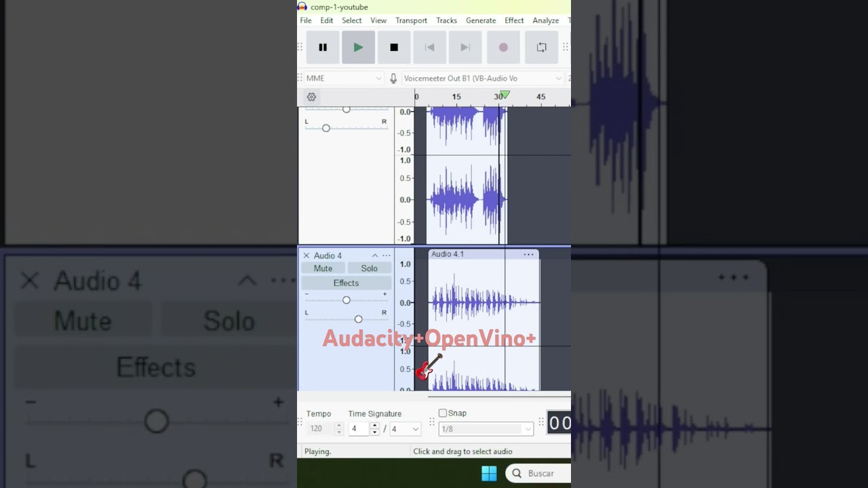Open the Select menu

click(352, 20)
